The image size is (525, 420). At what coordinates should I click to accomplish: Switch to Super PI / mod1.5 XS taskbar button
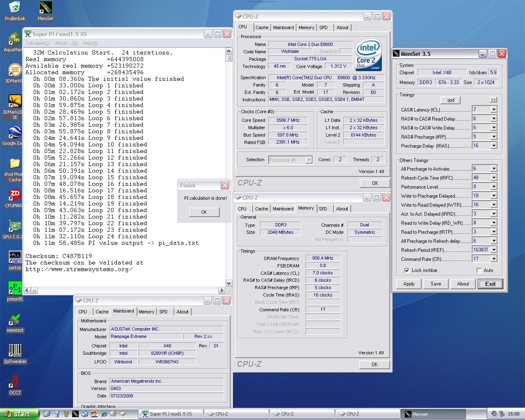click(x=171, y=414)
